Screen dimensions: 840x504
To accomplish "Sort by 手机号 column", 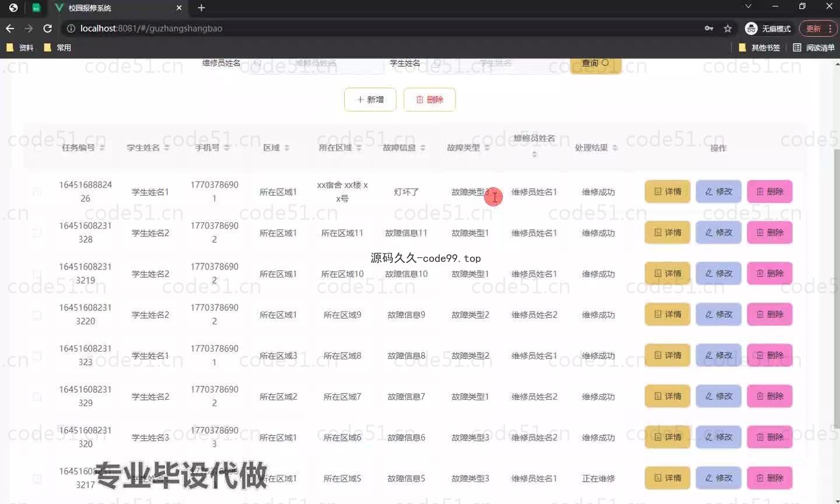I will click(x=227, y=148).
